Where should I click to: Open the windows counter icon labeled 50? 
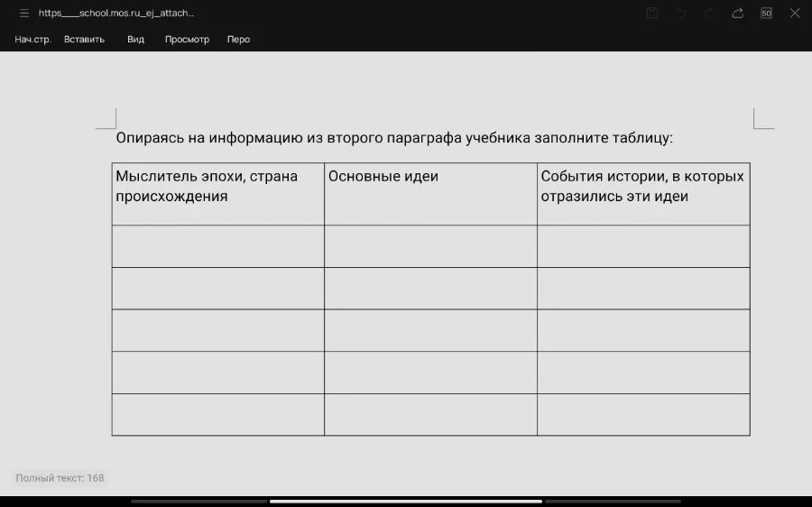point(766,14)
